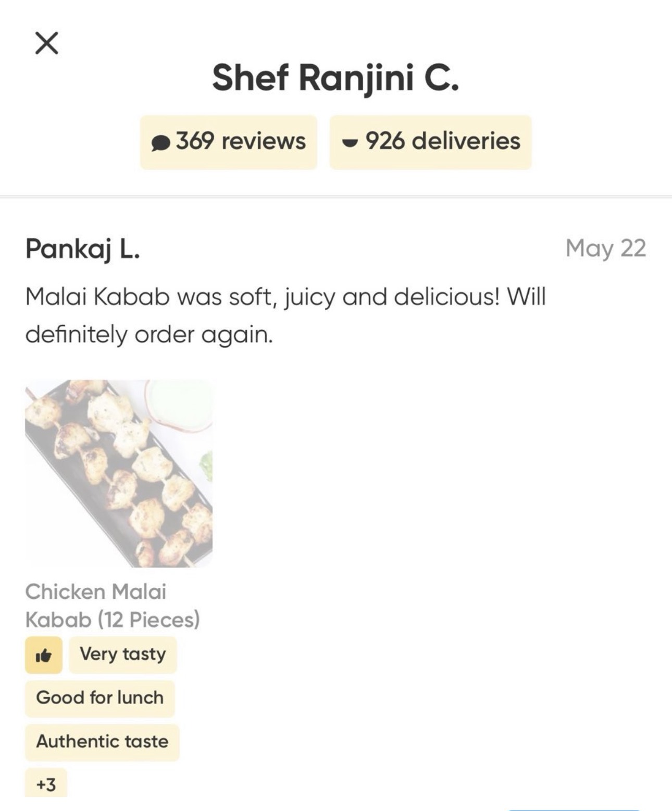Click the number 369 in the reviews chip
The image size is (672, 811).
(195, 141)
